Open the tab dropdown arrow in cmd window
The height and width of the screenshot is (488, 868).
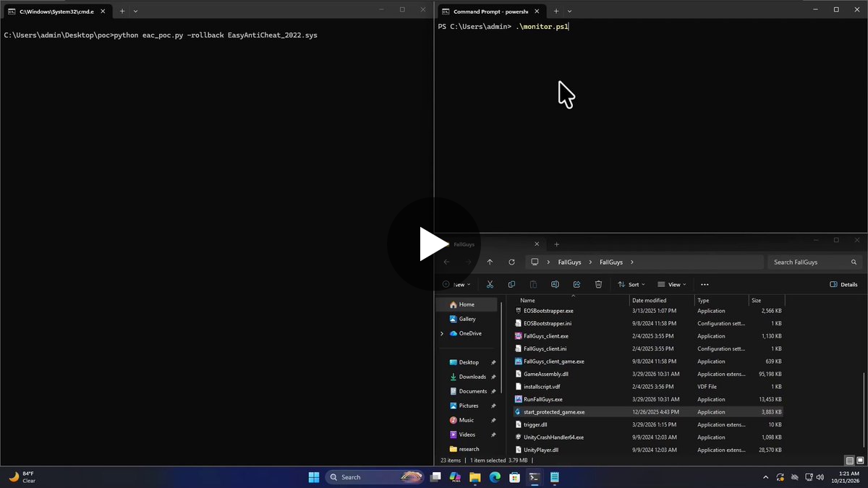pyautogui.click(x=135, y=11)
